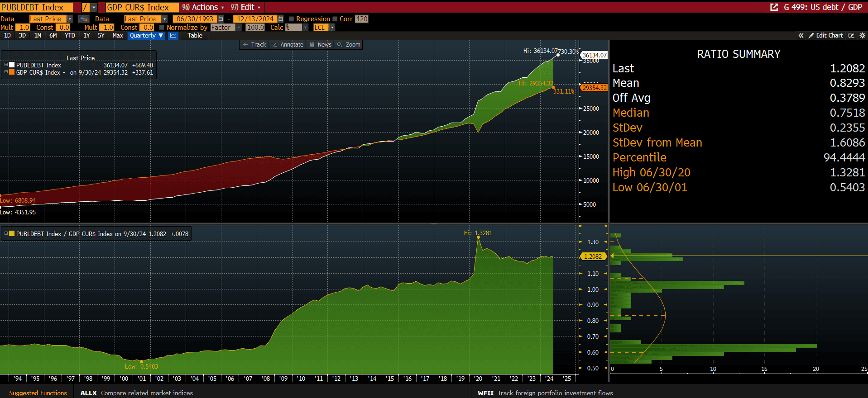Open the Quarterly periodicity dropdown
Image resolution: width=868 pixels, height=398 pixels.
click(146, 35)
